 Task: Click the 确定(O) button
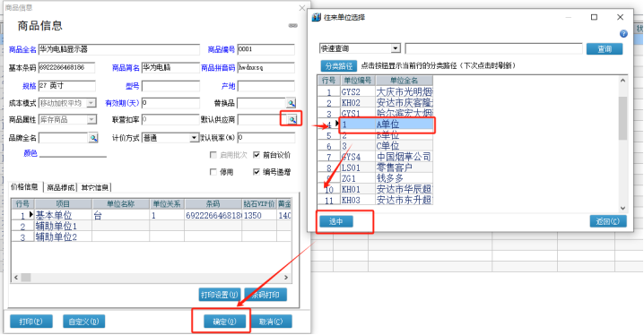coord(224,322)
